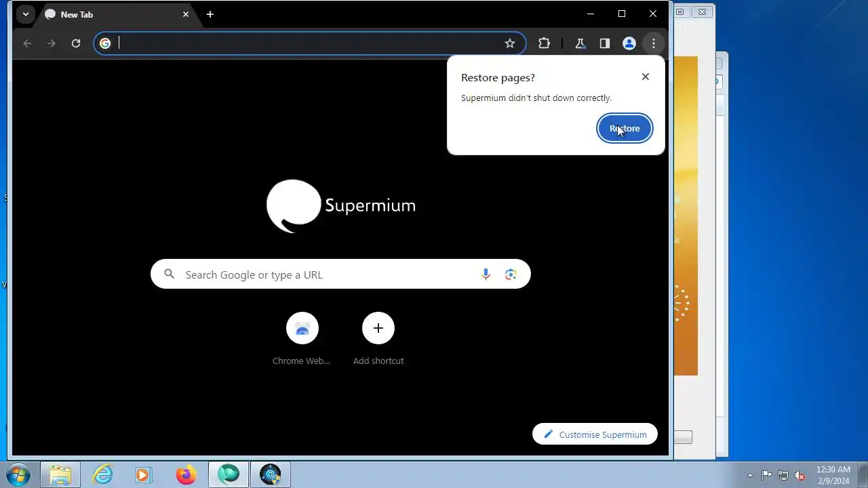
Task: Open File Explorer from taskbar
Action: click(x=60, y=475)
